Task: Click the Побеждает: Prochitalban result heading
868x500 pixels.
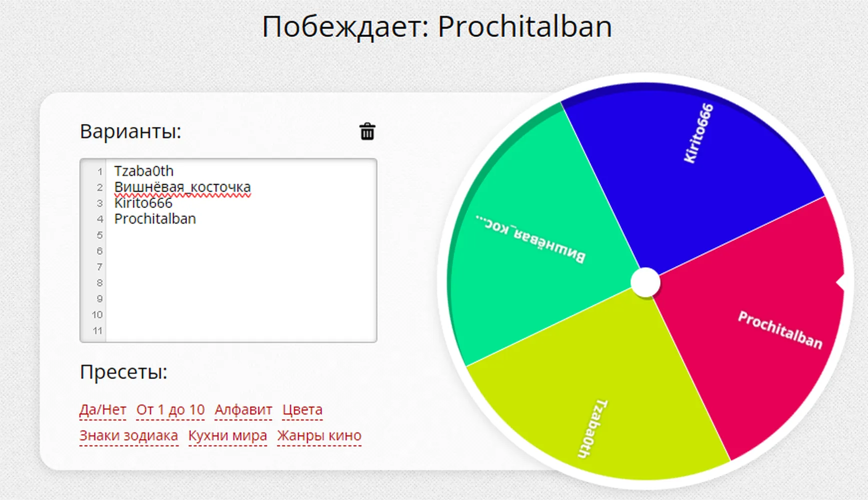Action: pos(437,26)
